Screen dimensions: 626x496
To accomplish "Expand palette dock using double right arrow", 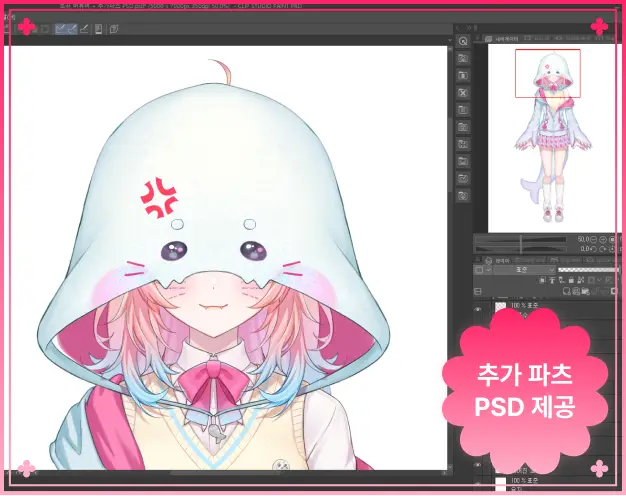I will point(469,28).
